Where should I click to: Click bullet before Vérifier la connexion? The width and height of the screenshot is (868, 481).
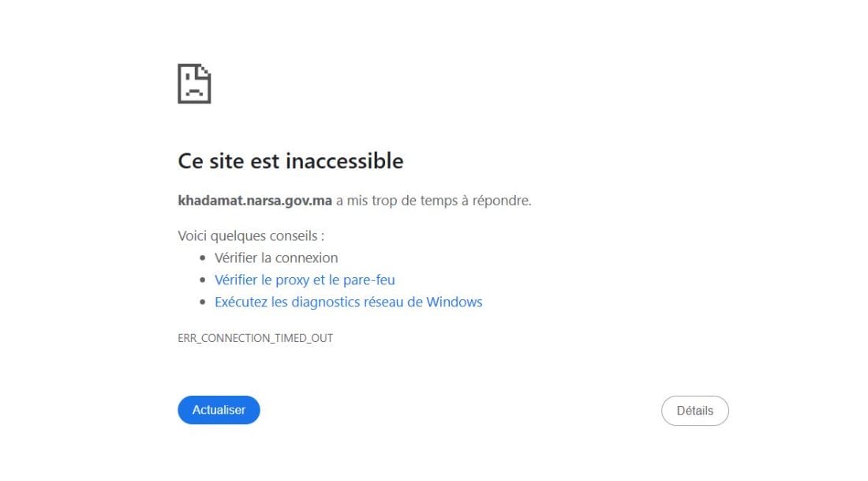(203, 257)
